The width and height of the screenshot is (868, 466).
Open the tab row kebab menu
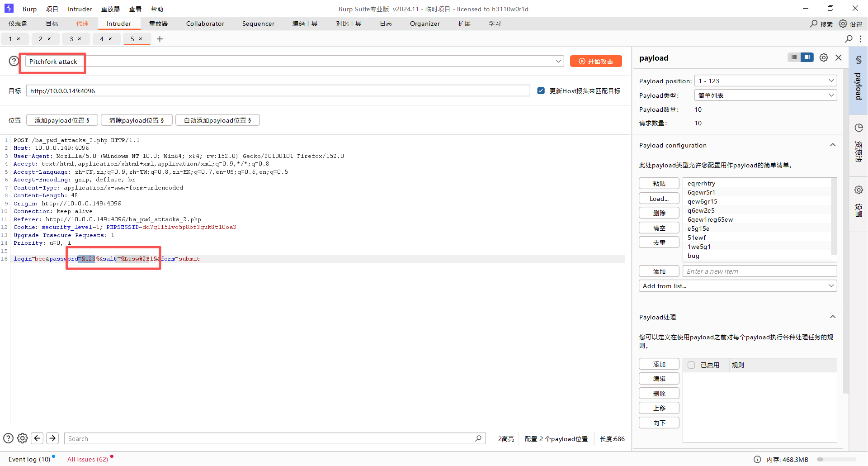point(860,39)
